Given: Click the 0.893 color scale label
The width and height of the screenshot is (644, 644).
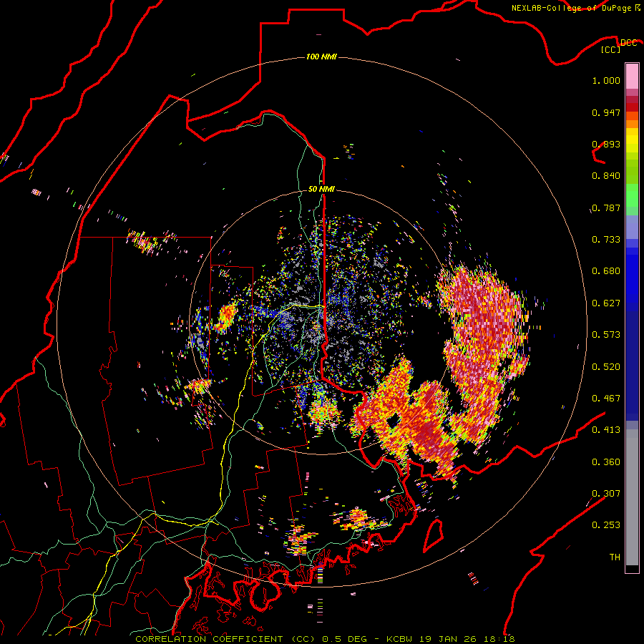Looking at the screenshot, I should click(x=606, y=144).
